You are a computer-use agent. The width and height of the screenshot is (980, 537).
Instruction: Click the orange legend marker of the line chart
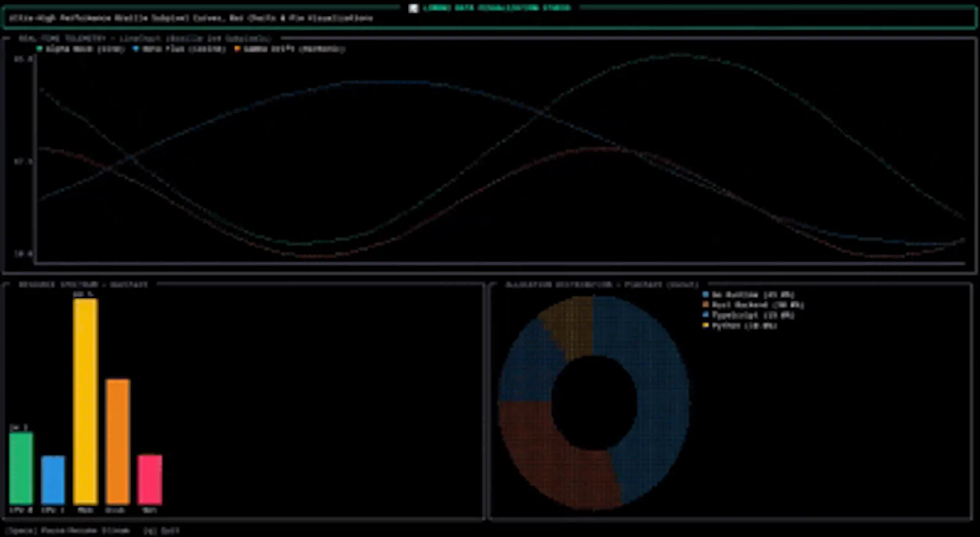pos(237,48)
